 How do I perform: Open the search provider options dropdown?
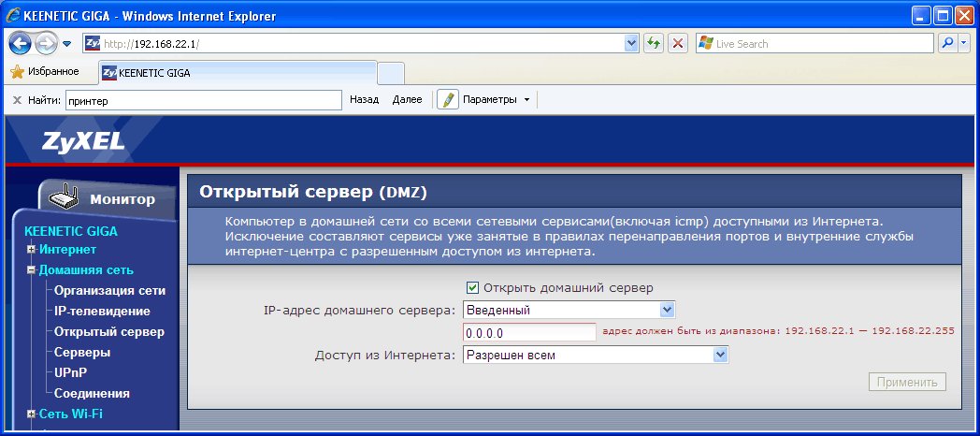pos(964,43)
